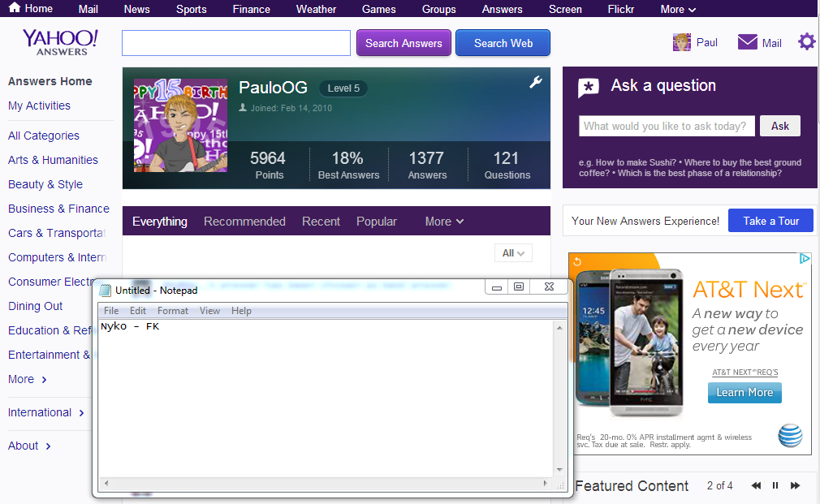
Task: Click the Notepad title bar icon
Action: [x=106, y=291]
